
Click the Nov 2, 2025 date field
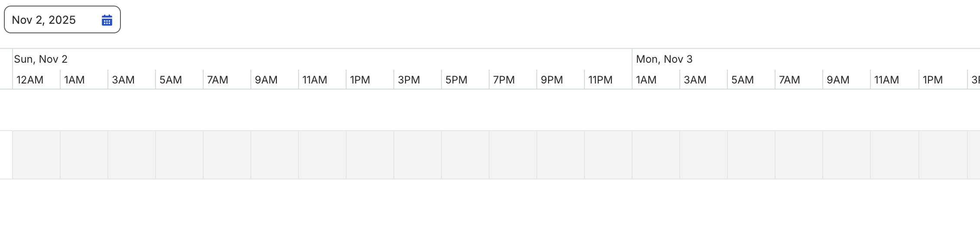point(62,19)
